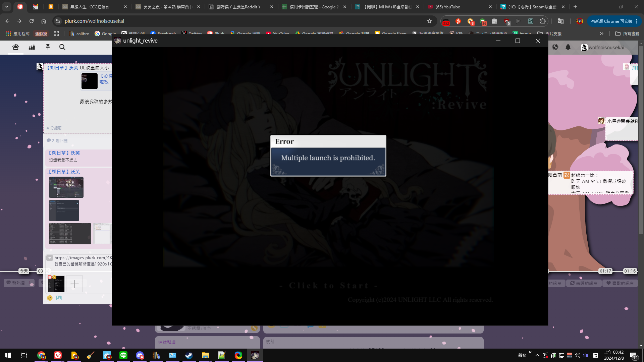The height and width of the screenshot is (362, 644).
Task: Bookmark this page with the star icon
Action: point(429,21)
